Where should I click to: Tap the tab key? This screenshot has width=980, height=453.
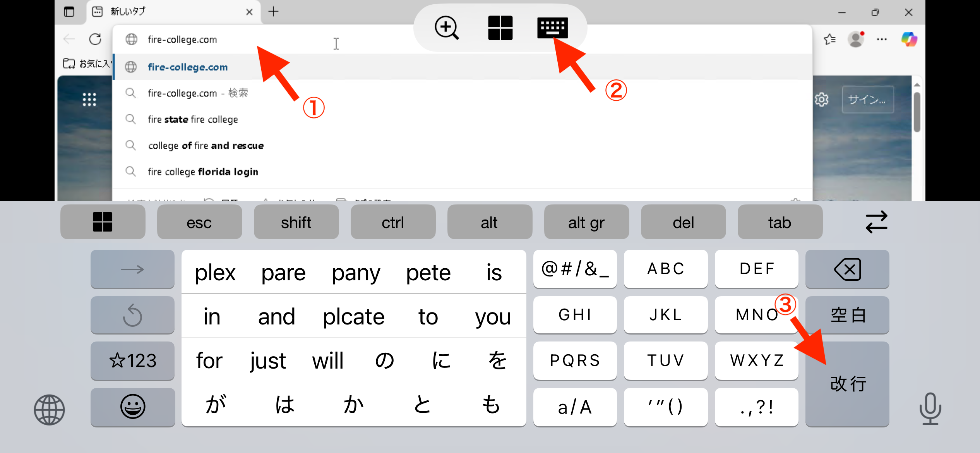[780, 222]
